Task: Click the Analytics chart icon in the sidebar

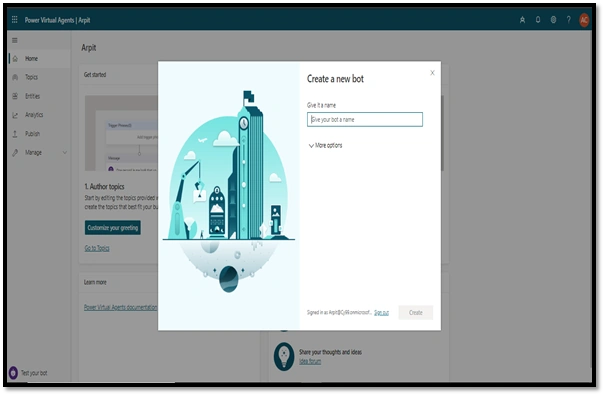Action: pos(15,115)
